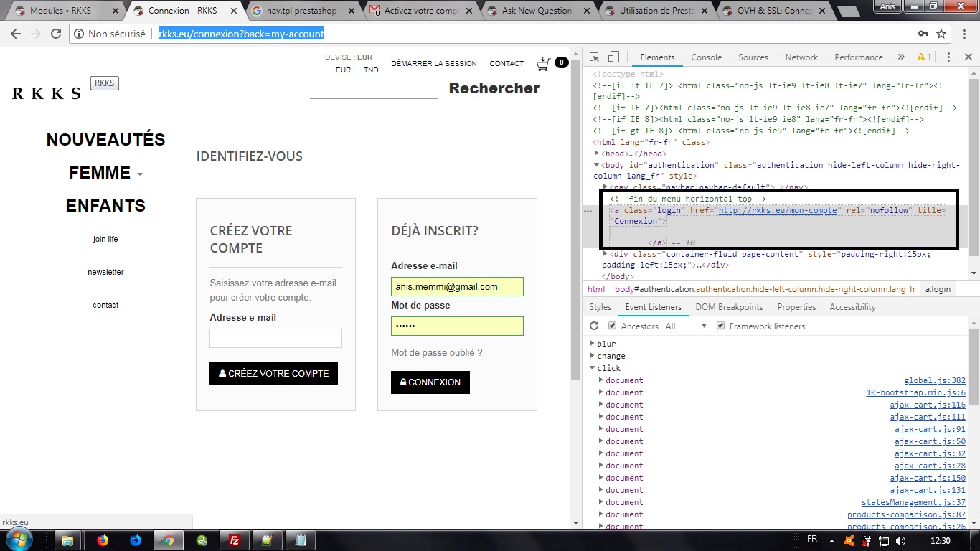Click the CONNEXION login button
This screenshot has height=551, width=980.
[x=430, y=382]
